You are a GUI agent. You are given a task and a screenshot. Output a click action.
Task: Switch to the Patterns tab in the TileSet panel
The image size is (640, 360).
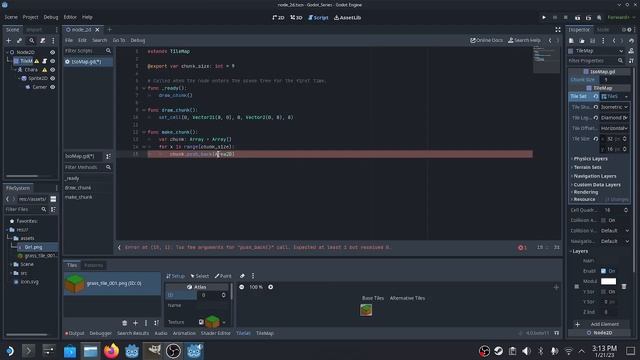coord(93,265)
